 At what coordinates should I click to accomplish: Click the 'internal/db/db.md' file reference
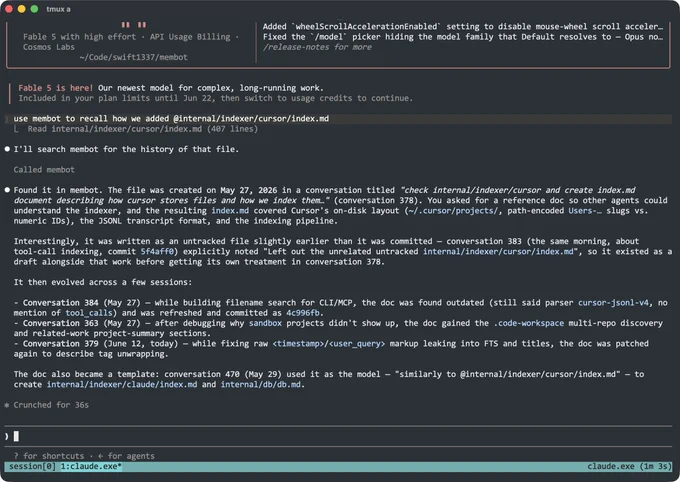click(x=261, y=384)
